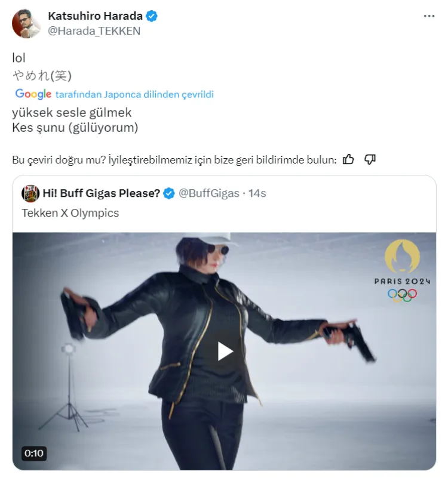The width and height of the screenshot is (448, 481).
Task: Click the verified badge beside Buff Gigas
Action: tap(170, 193)
